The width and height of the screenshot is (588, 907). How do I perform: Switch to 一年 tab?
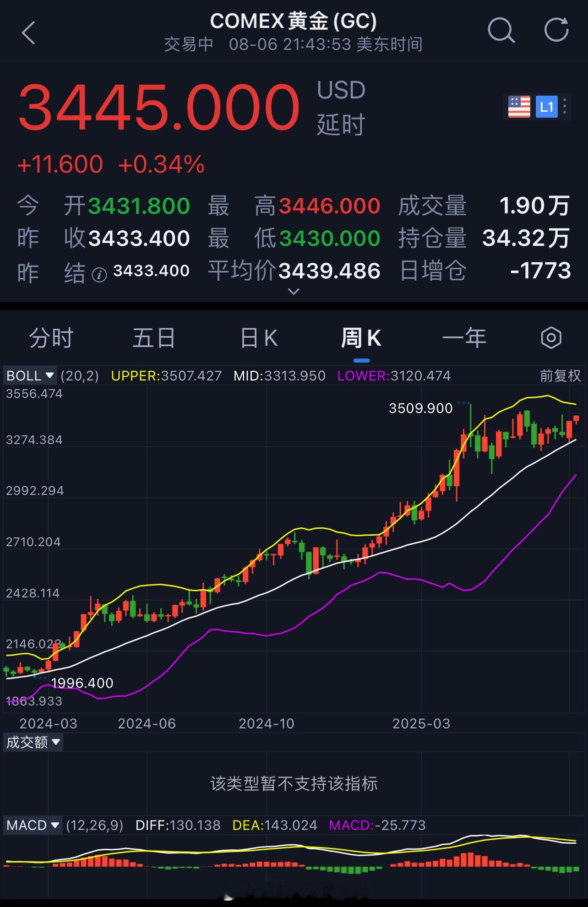pyautogui.click(x=464, y=338)
